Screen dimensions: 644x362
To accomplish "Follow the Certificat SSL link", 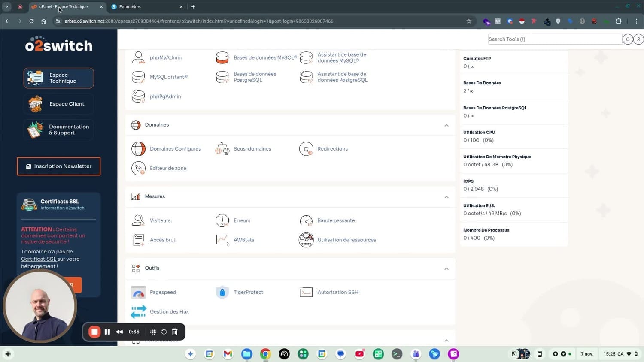I will pyautogui.click(x=39, y=259).
